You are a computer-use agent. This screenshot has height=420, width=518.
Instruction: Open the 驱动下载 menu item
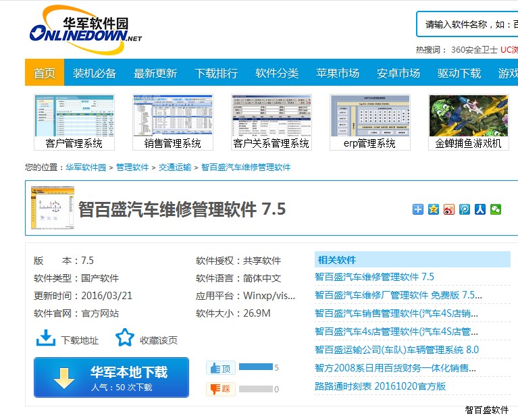tap(459, 73)
